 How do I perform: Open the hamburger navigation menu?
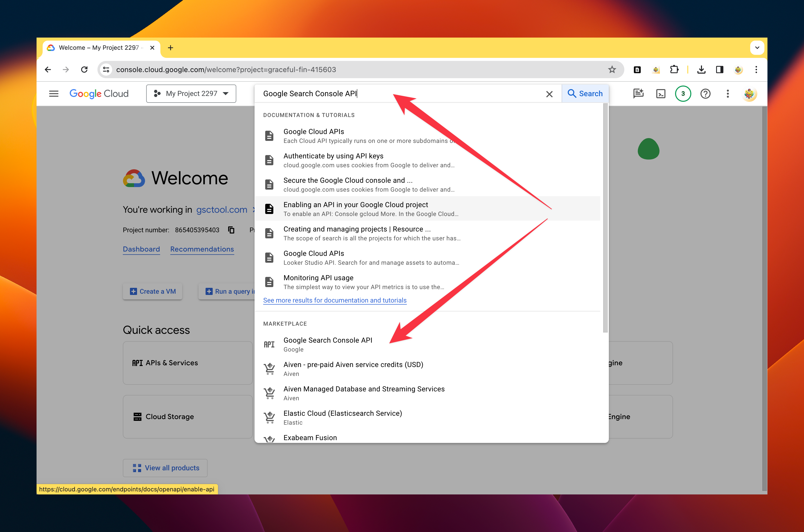point(54,94)
